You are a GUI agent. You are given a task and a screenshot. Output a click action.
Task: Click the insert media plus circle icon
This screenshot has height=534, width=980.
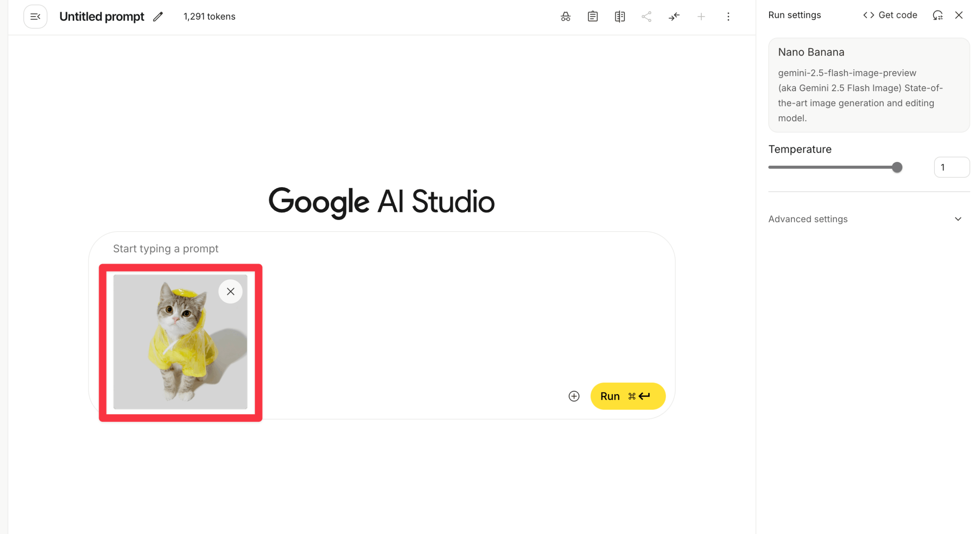573,396
